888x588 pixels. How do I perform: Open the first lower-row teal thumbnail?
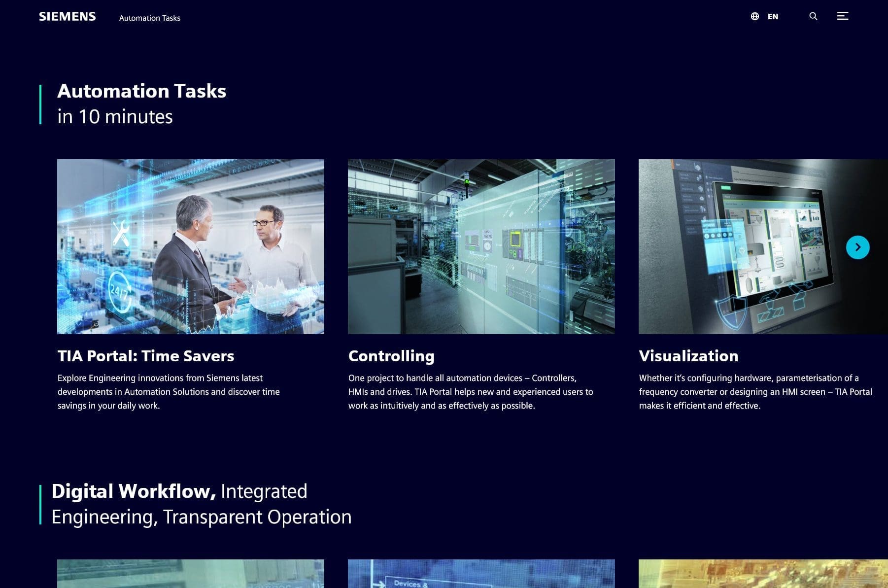coord(191,574)
